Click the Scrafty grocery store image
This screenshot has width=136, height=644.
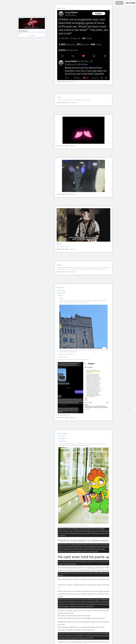[84, 485]
